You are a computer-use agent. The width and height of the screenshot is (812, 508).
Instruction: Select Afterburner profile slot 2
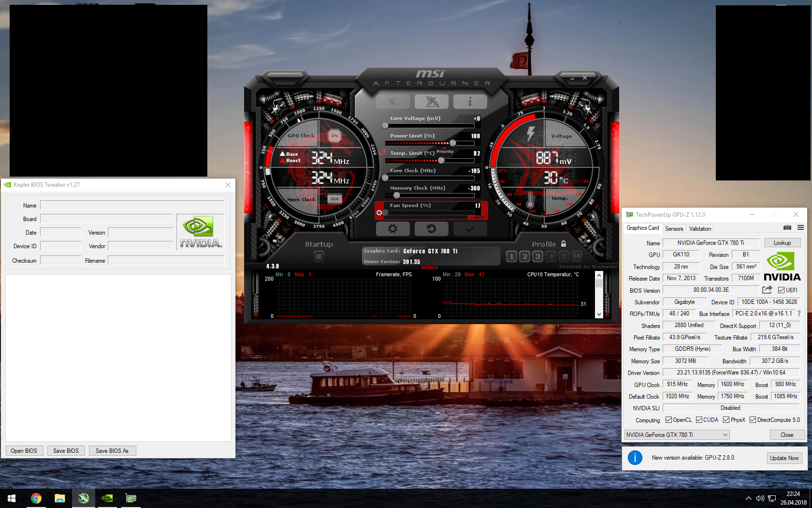point(524,256)
